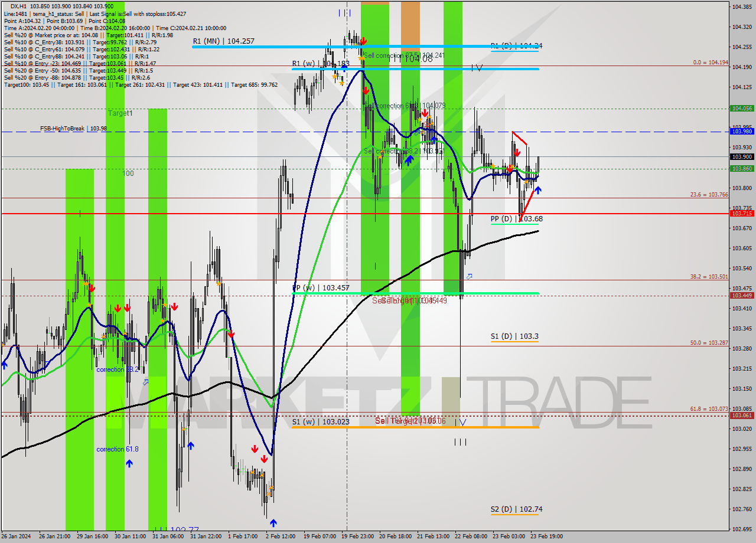The width and height of the screenshot is (756, 543).
Task: Click the 102.695 price scale tick
Action: pos(741,529)
